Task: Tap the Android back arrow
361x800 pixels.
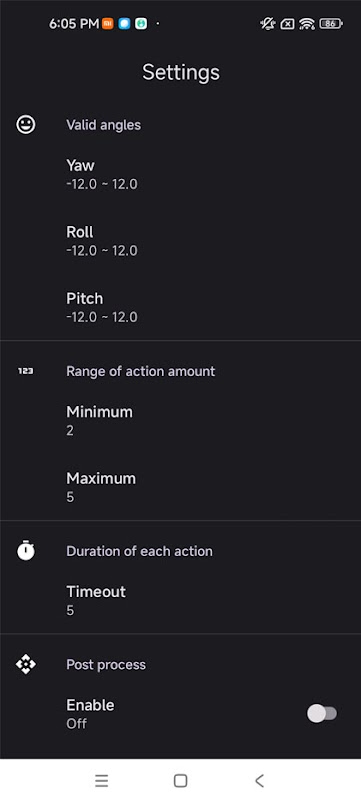Action: [x=260, y=780]
